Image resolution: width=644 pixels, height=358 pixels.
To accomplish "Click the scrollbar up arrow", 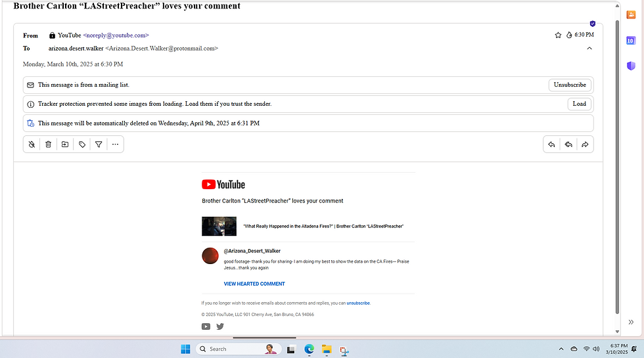I will [617, 6].
